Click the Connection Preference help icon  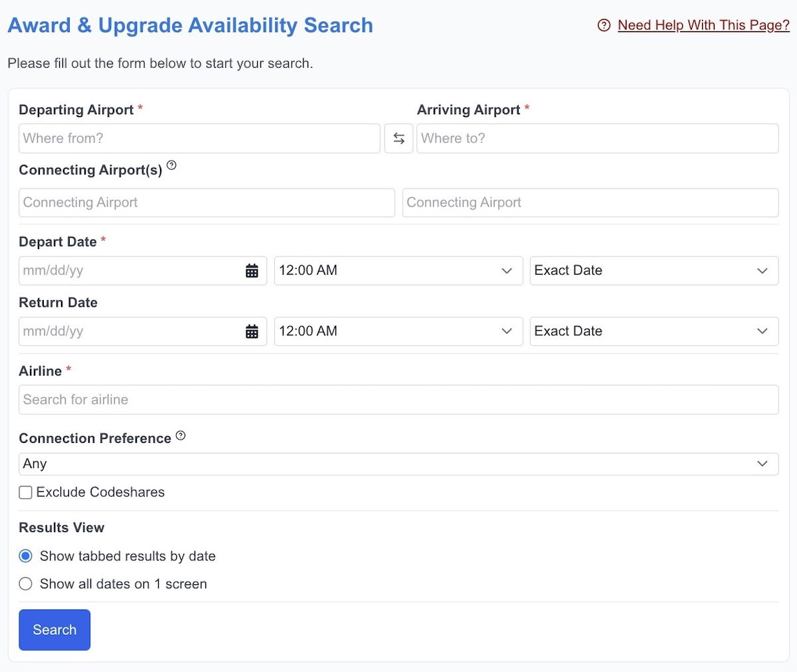pyautogui.click(x=181, y=436)
